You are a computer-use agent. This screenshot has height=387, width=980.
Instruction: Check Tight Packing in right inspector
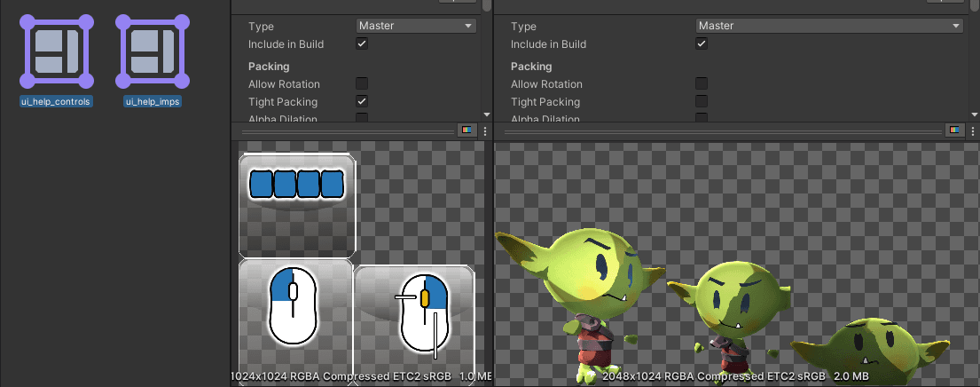click(702, 101)
